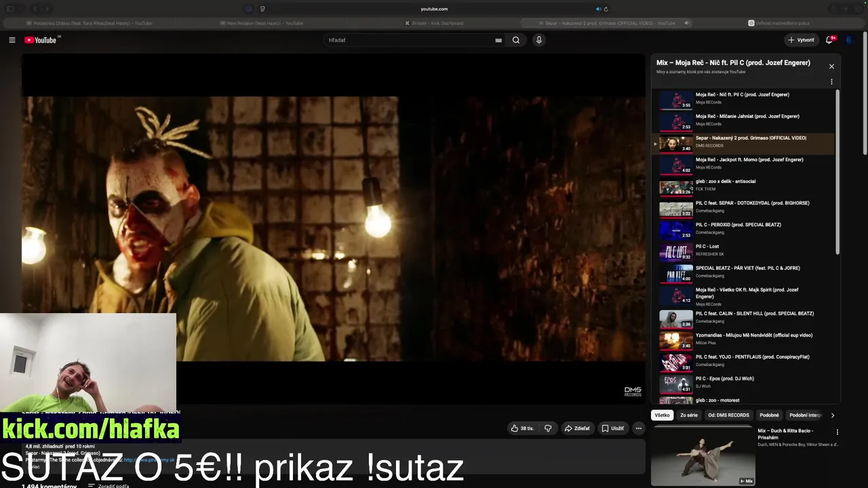Share the video via Zdieľať
The width and height of the screenshot is (868, 488).
(578, 428)
